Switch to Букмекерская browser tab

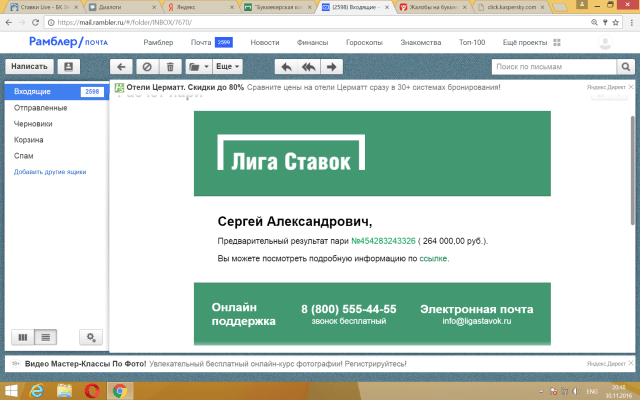277,7
